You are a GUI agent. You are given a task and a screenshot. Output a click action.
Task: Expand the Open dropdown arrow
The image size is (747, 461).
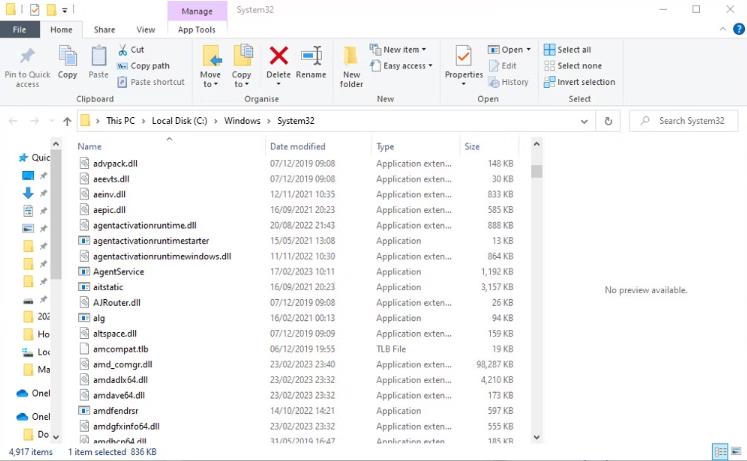point(528,50)
